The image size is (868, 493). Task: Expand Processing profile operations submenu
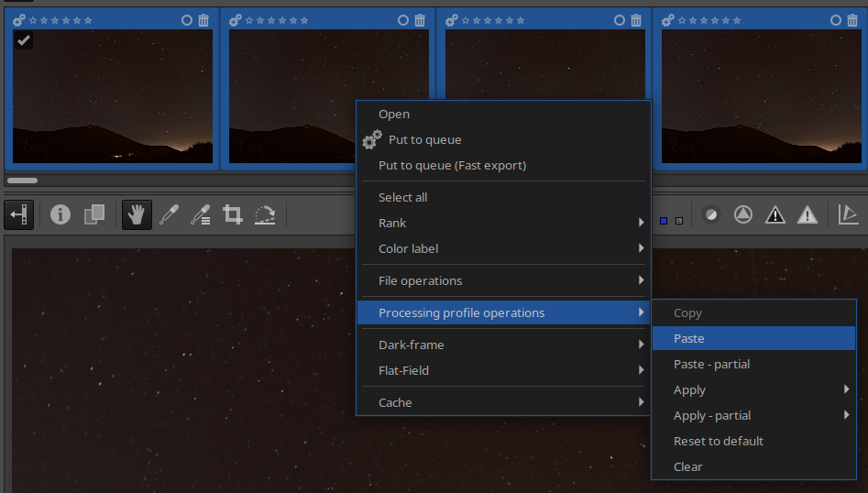pos(503,312)
